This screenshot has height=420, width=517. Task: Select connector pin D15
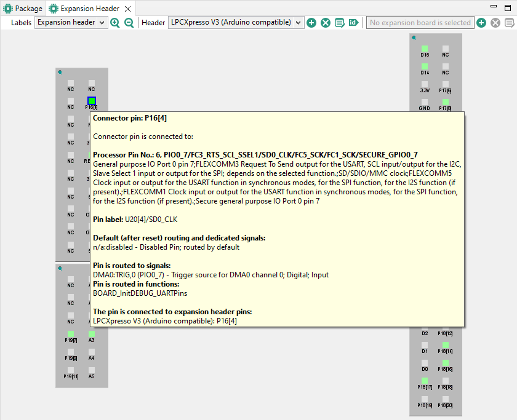425,48
